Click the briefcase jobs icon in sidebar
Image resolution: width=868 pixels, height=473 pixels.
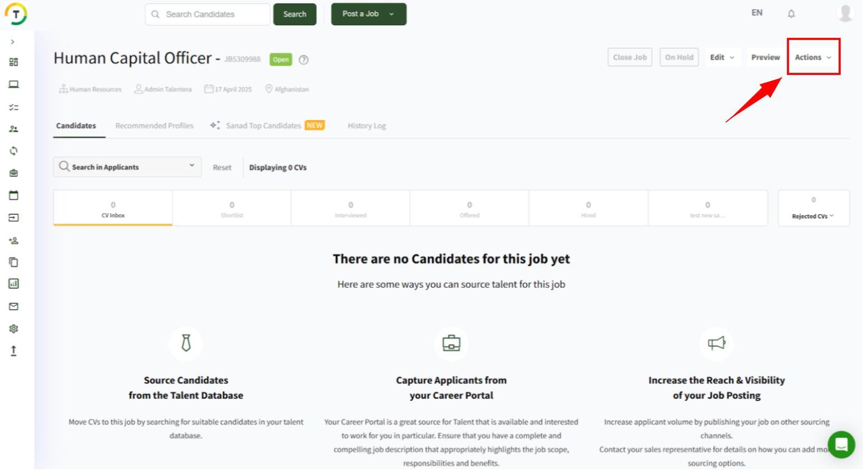pyautogui.click(x=13, y=173)
